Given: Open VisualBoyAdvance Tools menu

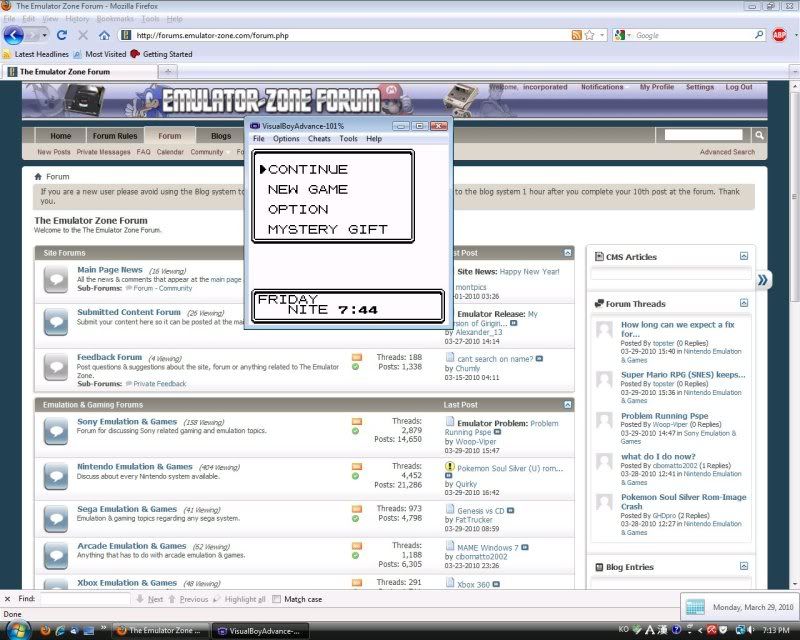Looking at the screenshot, I should click(x=348, y=139).
